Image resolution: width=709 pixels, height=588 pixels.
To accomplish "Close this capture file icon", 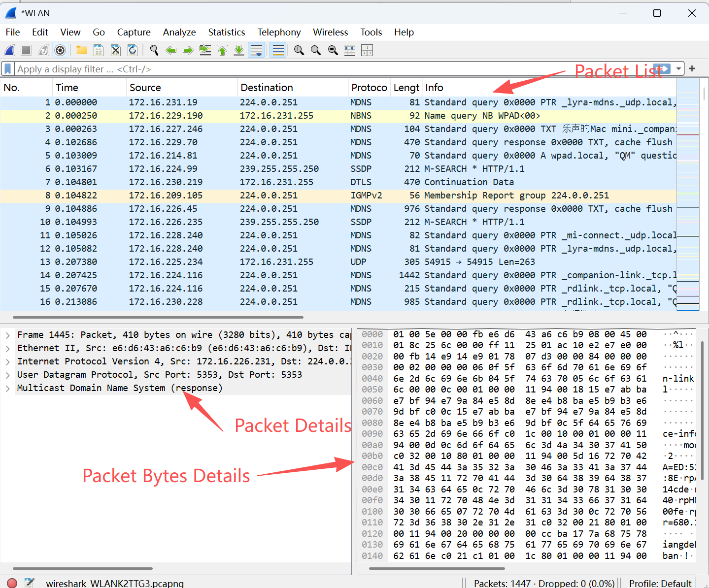I will point(116,50).
